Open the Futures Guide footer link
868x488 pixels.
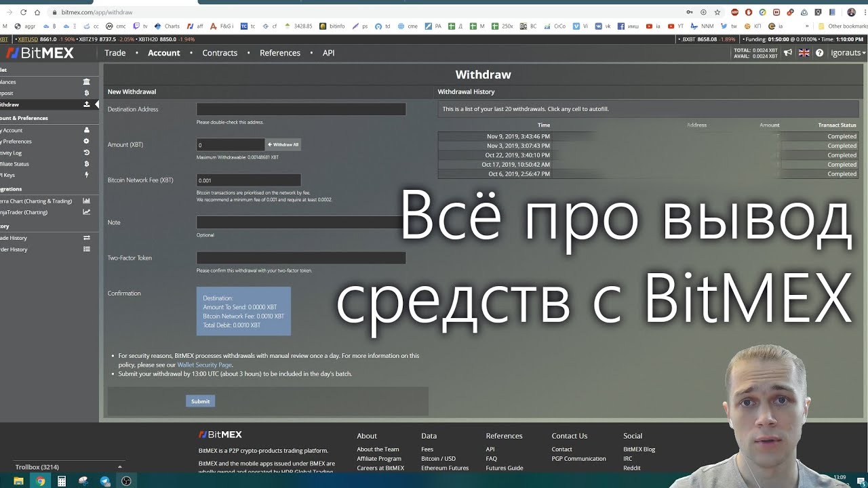505,468
